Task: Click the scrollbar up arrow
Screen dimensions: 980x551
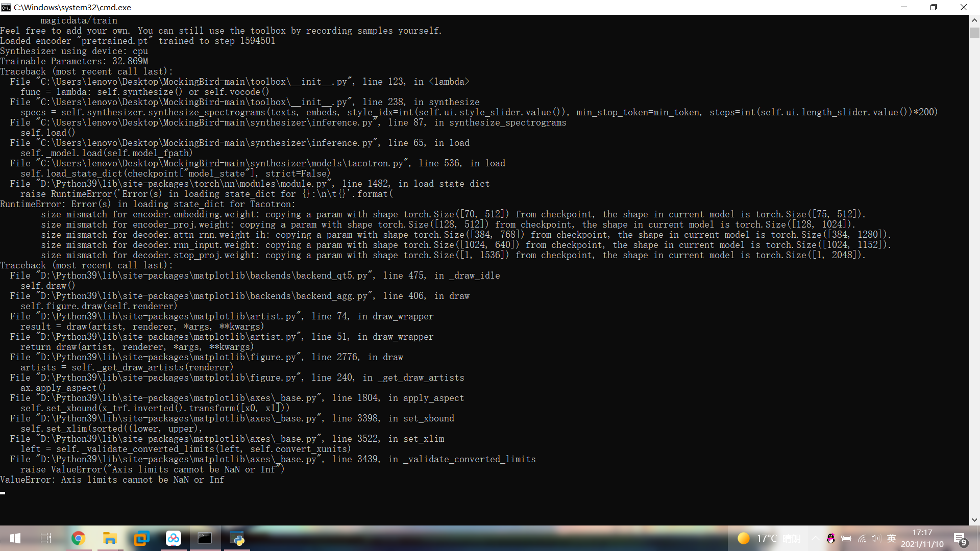Action: pos(974,20)
